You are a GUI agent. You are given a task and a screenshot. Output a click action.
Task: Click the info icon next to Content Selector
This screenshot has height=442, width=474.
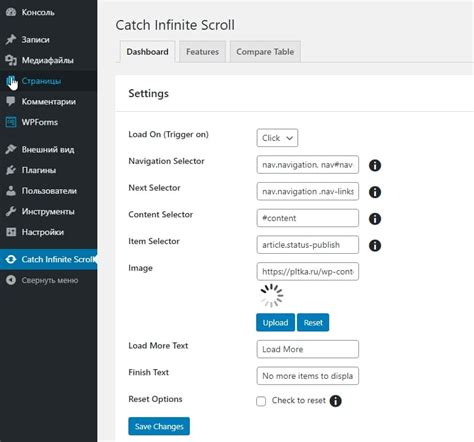pos(375,219)
